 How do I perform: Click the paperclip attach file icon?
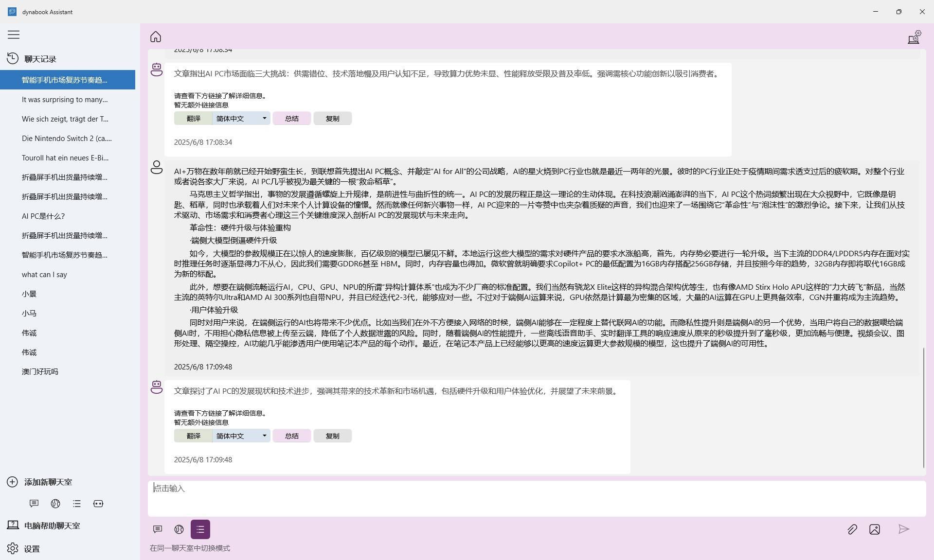point(852,529)
